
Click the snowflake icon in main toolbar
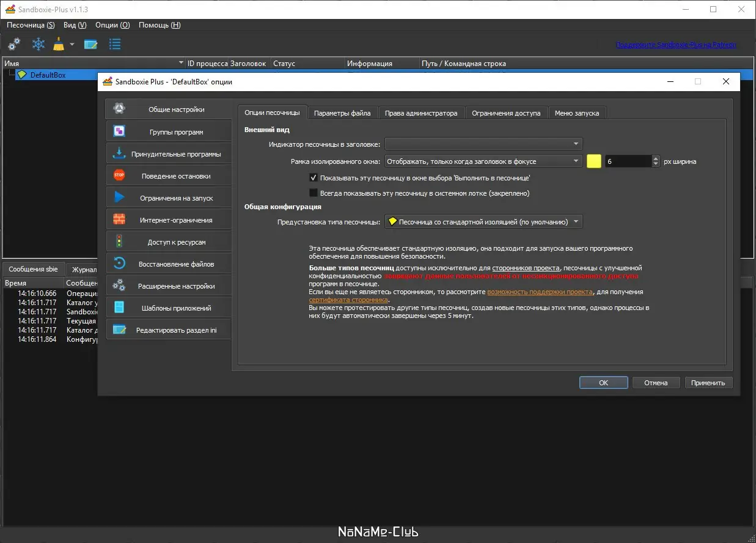[x=39, y=44]
